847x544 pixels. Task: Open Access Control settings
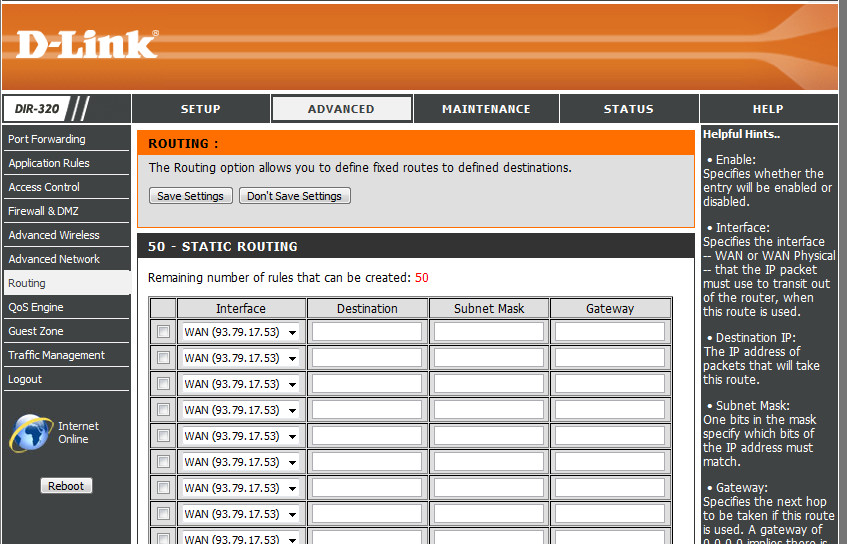tap(66, 187)
